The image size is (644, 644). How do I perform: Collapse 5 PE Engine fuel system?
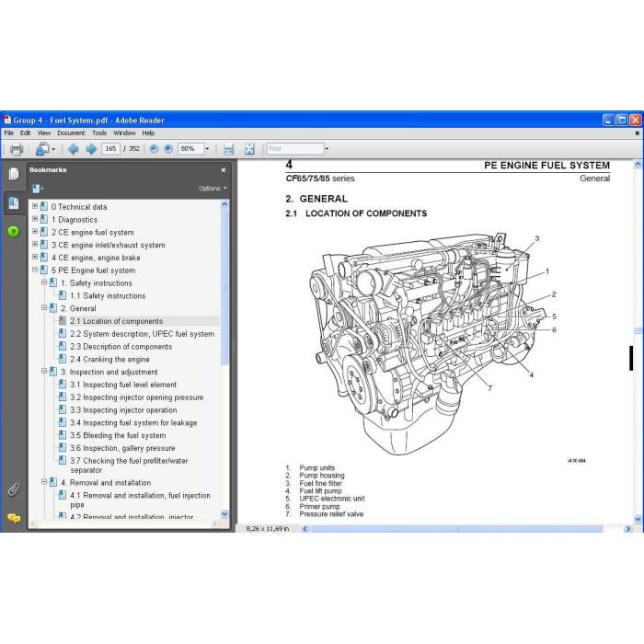click(35, 270)
